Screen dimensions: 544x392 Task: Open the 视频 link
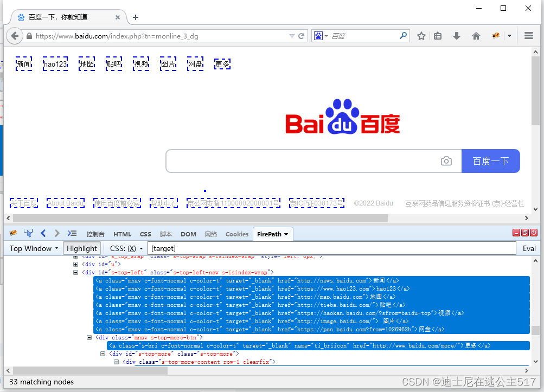tap(141, 64)
